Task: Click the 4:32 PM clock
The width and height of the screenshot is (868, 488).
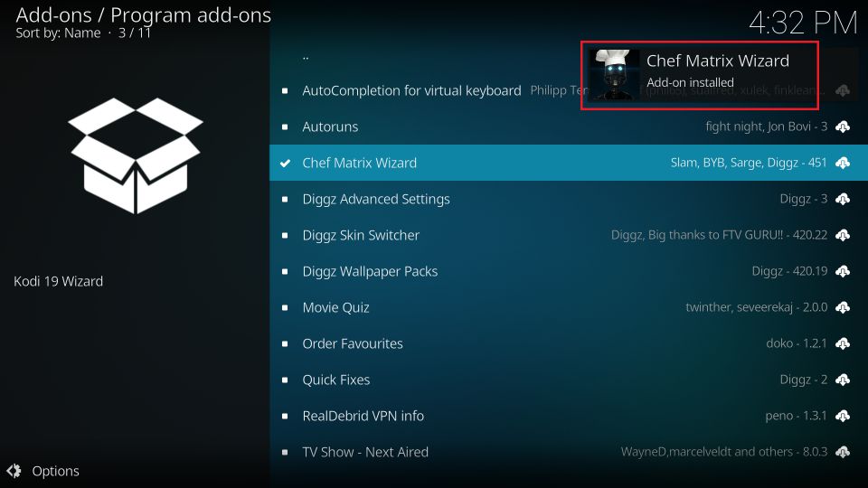Action: tap(803, 23)
